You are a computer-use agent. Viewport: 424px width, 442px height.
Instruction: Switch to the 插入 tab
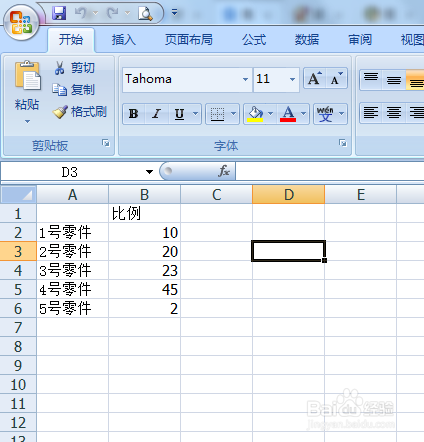pyautogui.click(x=124, y=40)
